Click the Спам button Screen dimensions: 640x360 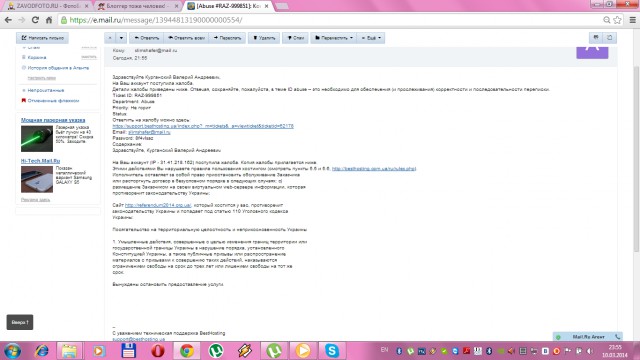tap(296, 38)
